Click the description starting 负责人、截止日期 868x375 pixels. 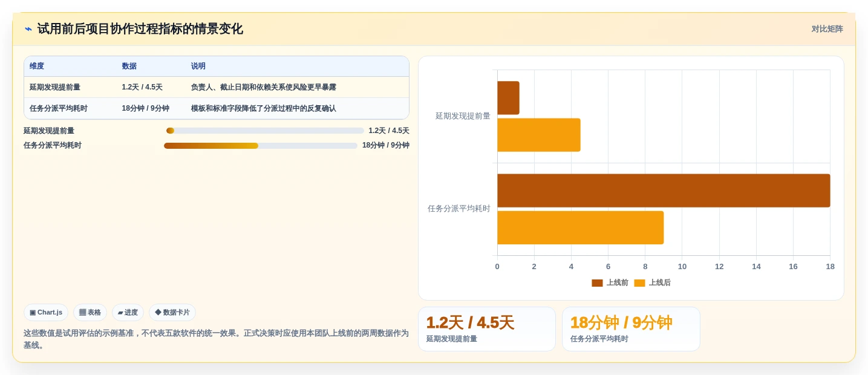click(264, 87)
